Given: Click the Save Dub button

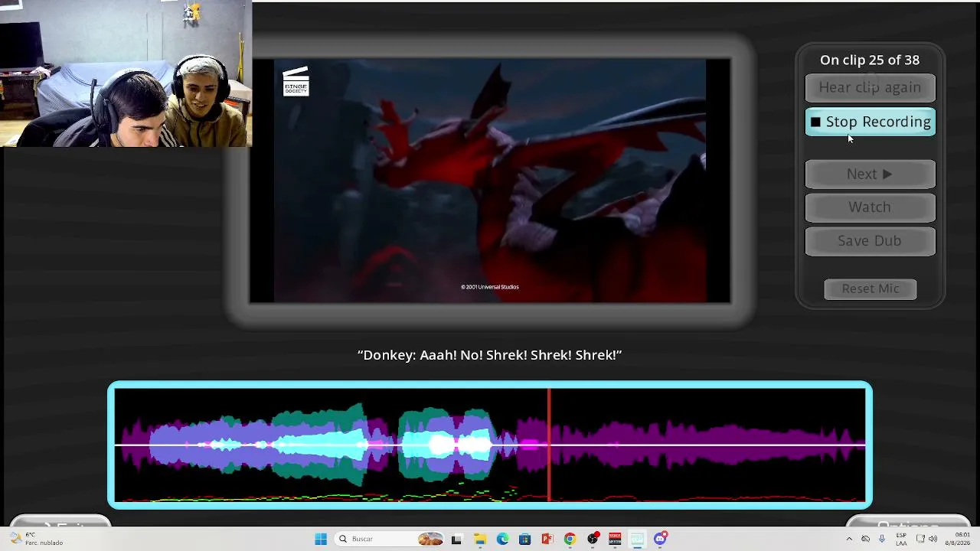Looking at the screenshot, I should [x=870, y=241].
